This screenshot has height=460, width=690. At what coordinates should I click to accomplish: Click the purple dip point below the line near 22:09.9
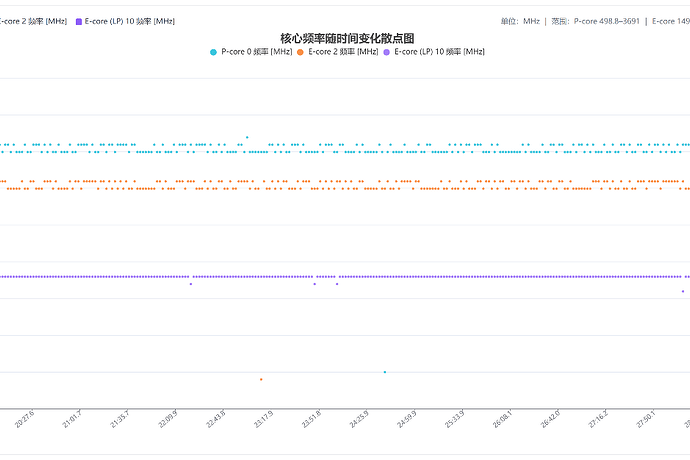click(191, 284)
